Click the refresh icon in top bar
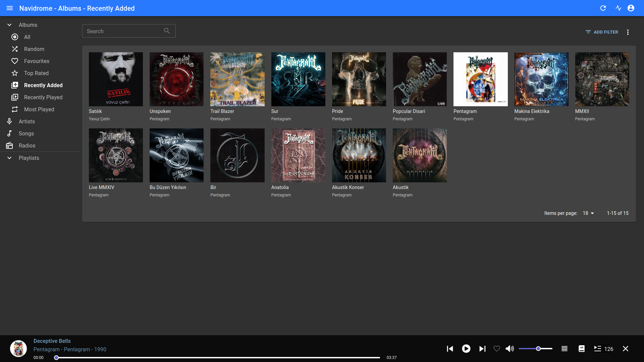644x362 pixels. (x=603, y=8)
